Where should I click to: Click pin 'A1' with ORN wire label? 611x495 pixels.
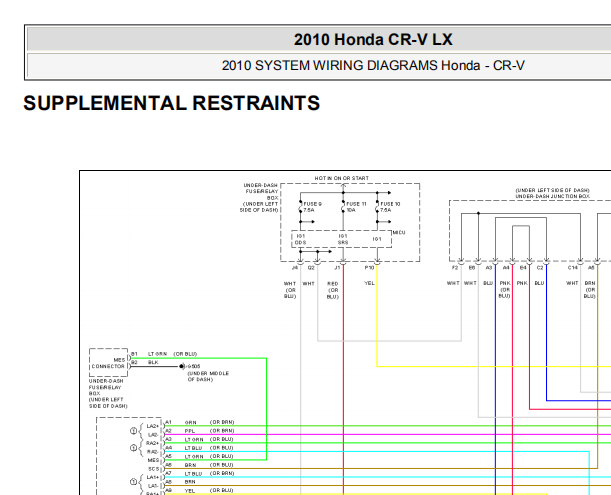click(x=168, y=422)
